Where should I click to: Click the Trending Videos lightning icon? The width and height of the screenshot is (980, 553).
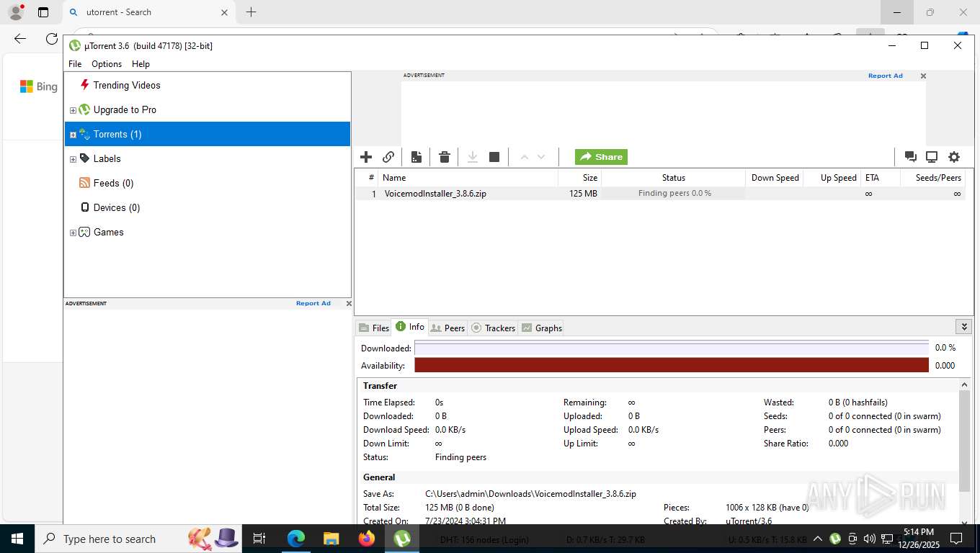tap(84, 85)
